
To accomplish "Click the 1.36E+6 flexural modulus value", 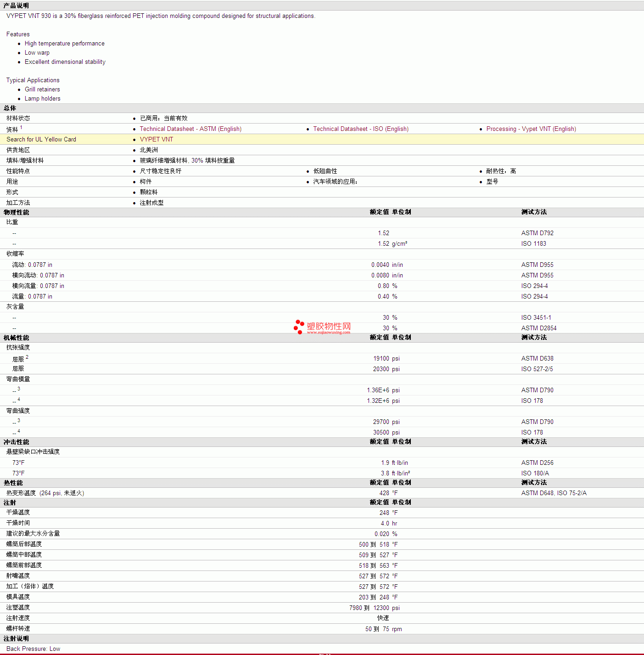I will 378,390.
